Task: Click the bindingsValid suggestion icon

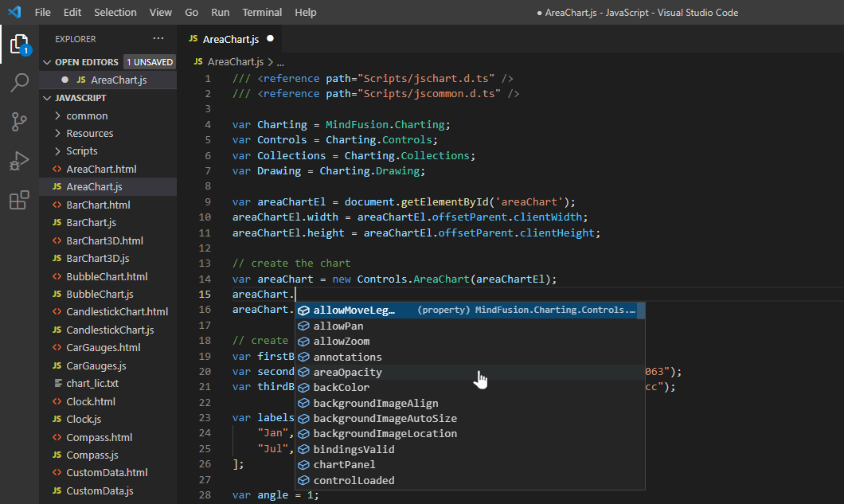Action: [x=303, y=449]
